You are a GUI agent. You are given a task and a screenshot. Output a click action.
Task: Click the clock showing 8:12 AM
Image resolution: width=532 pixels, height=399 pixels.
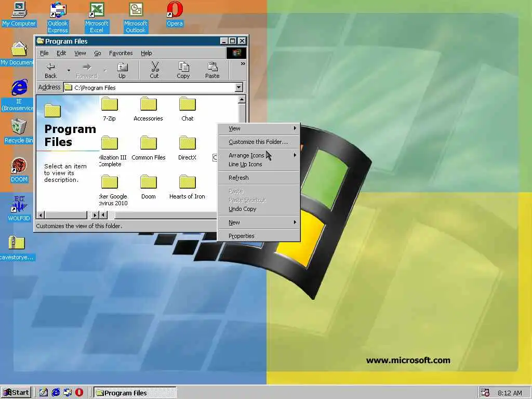coord(510,393)
